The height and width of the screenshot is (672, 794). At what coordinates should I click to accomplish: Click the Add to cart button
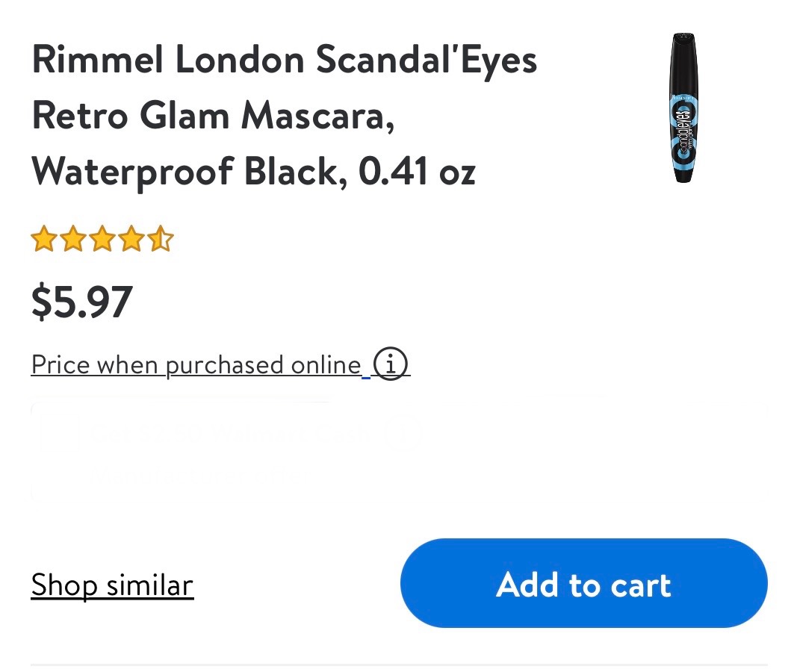[583, 583]
